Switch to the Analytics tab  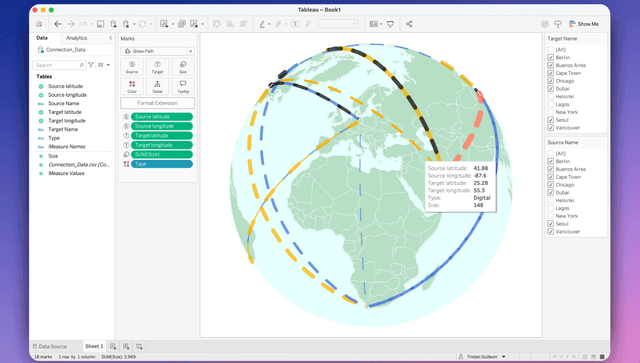point(77,38)
